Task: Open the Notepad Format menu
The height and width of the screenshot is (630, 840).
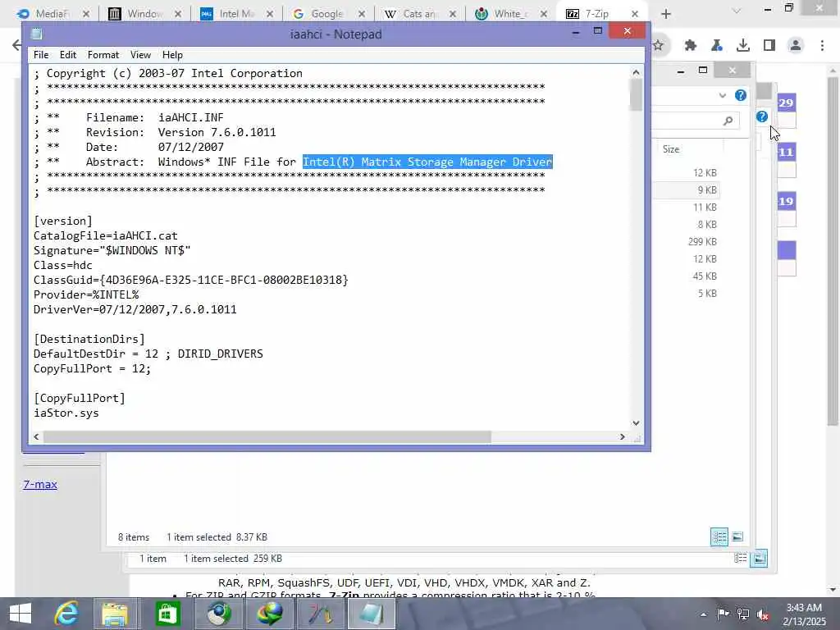Action: [103, 55]
